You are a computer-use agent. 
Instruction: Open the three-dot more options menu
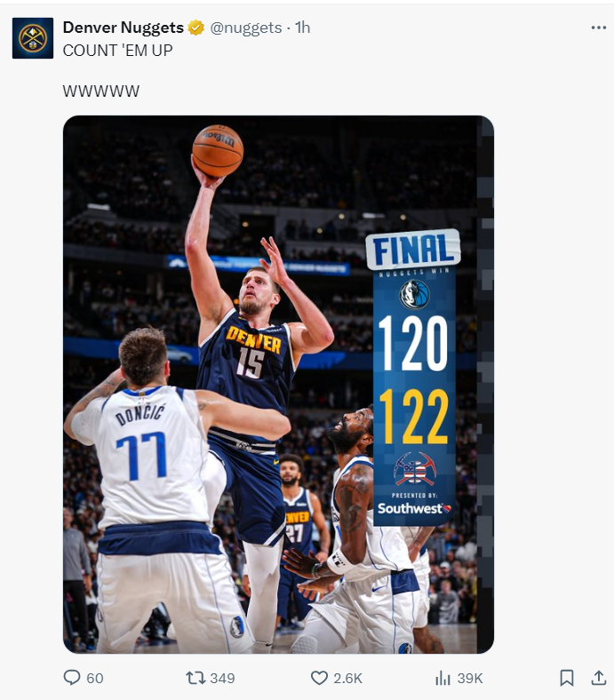point(598,28)
